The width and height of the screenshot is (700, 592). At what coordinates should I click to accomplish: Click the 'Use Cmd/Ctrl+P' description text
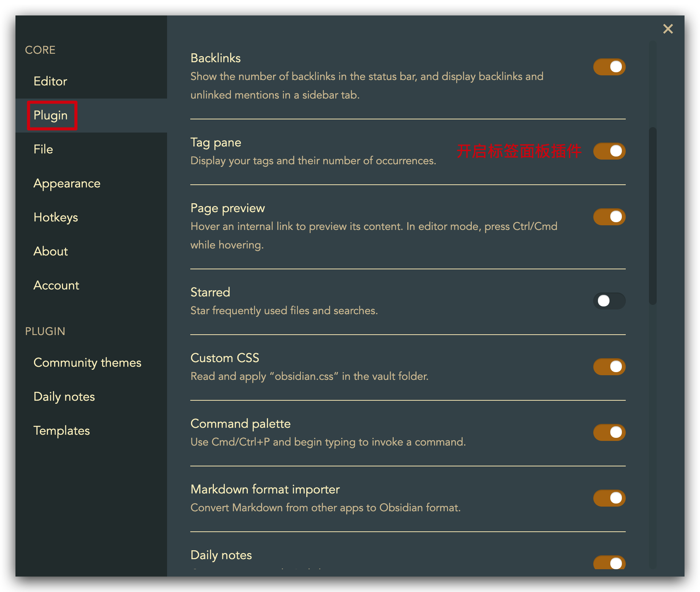[x=328, y=442]
